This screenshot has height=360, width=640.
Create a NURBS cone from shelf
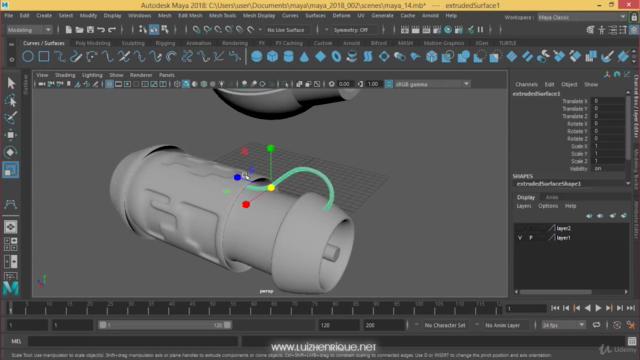(x=304, y=56)
